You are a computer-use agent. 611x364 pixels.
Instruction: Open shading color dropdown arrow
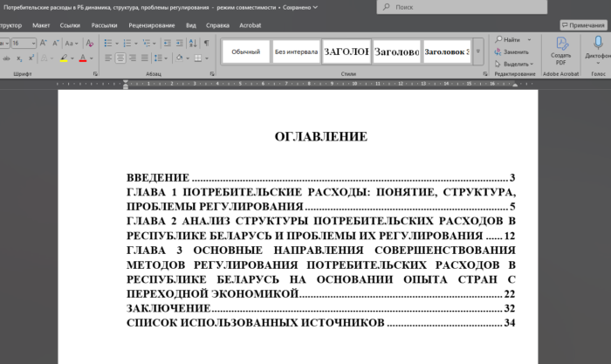(x=188, y=58)
